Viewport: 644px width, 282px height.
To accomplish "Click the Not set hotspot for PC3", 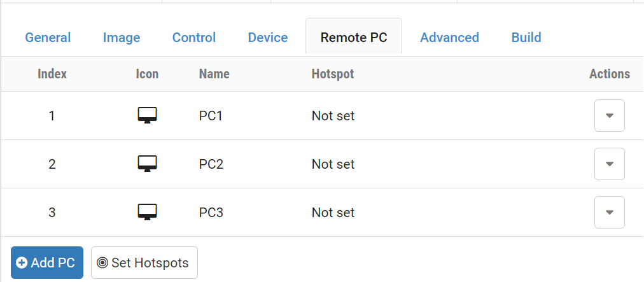I will [x=333, y=212].
